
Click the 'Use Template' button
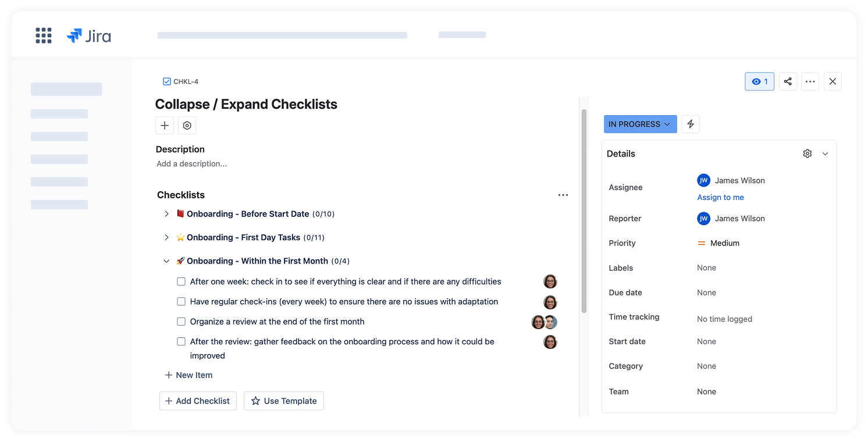[x=283, y=401]
